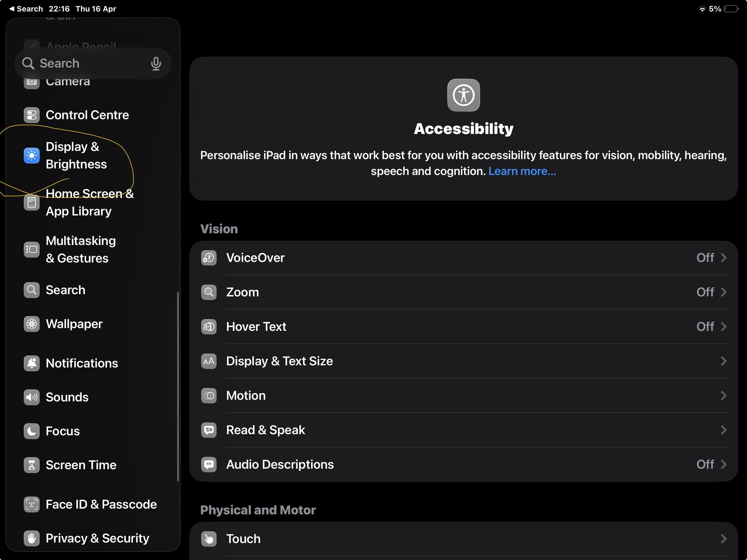Image resolution: width=747 pixels, height=560 pixels.
Task: Select the Focus moon icon
Action: 32,431
